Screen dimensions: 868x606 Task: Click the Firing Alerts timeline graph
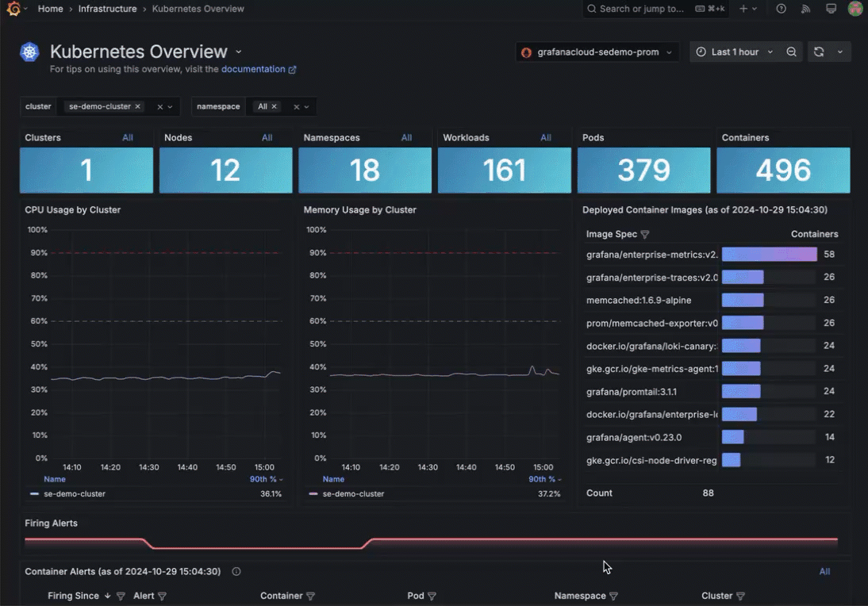click(432, 544)
